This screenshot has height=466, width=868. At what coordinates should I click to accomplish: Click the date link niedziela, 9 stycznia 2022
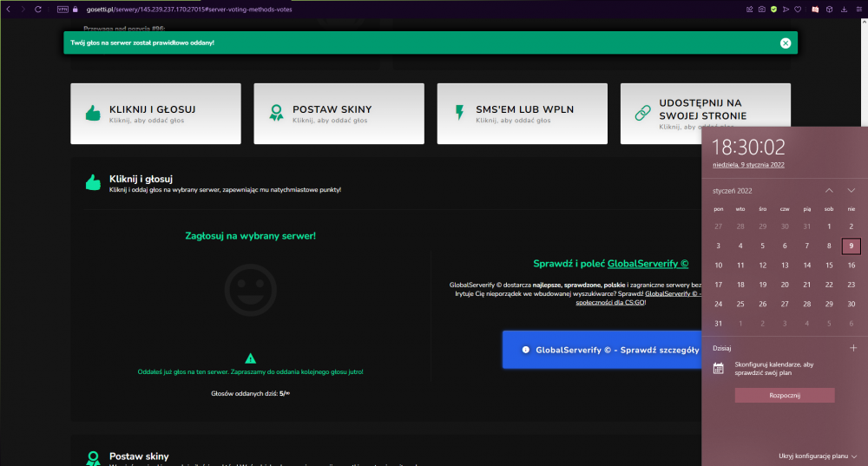point(748,165)
